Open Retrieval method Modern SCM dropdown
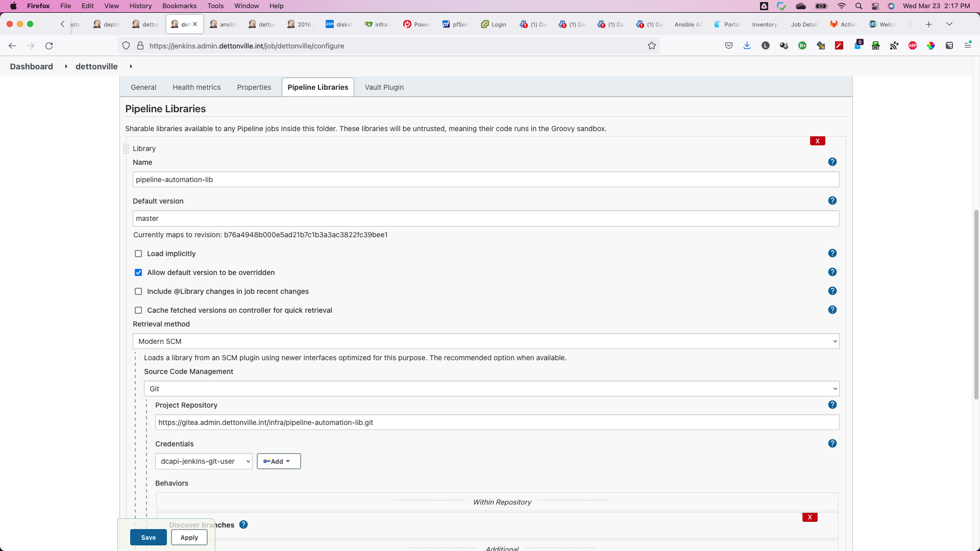 tap(485, 341)
